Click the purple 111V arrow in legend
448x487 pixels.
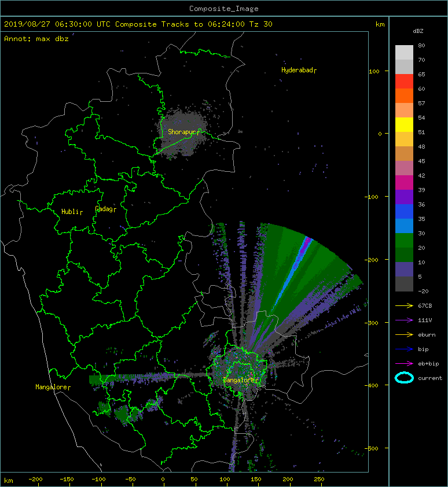[x=404, y=320]
